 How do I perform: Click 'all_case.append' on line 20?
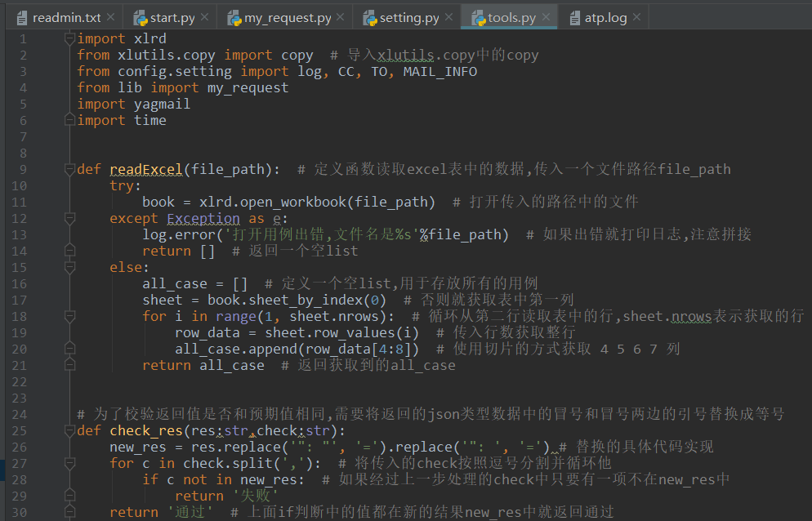[235, 350]
